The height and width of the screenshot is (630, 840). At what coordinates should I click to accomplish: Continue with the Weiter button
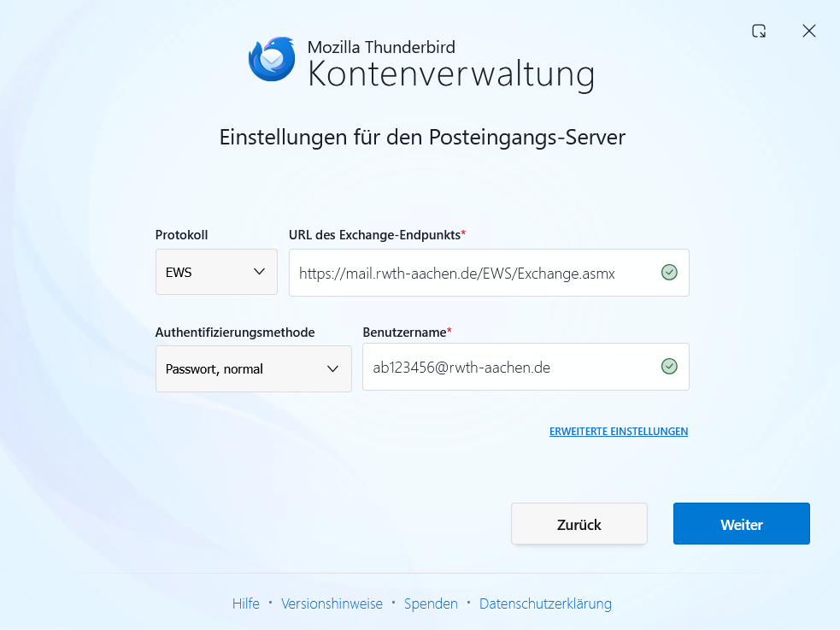pos(742,524)
